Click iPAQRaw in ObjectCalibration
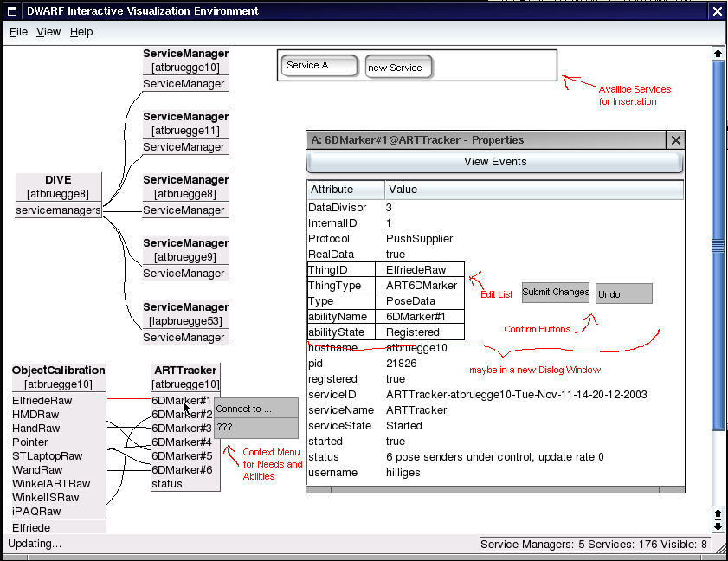 click(x=59, y=512)
